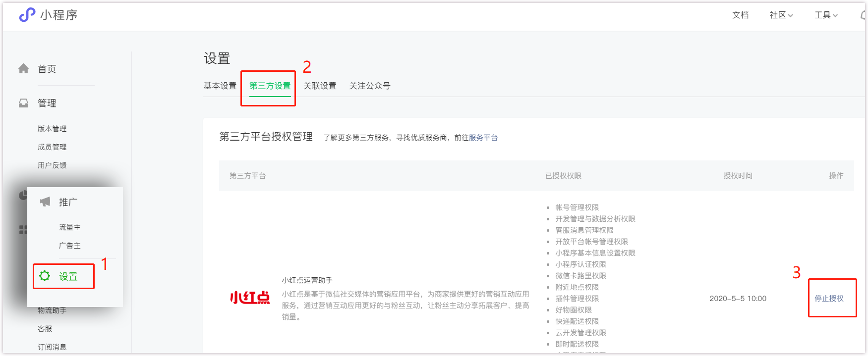
Task: Open the 服务平台 link
Action: [x=483, y=138]
